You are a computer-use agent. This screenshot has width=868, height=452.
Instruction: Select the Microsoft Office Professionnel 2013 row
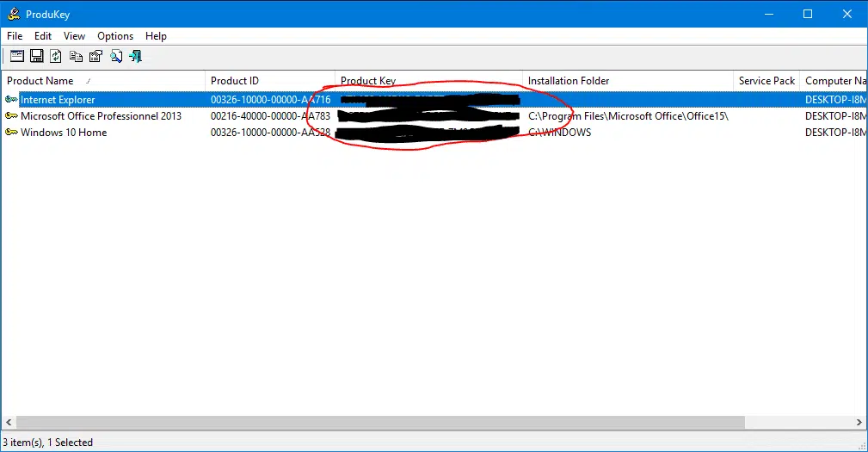click(x=434, y=115)
